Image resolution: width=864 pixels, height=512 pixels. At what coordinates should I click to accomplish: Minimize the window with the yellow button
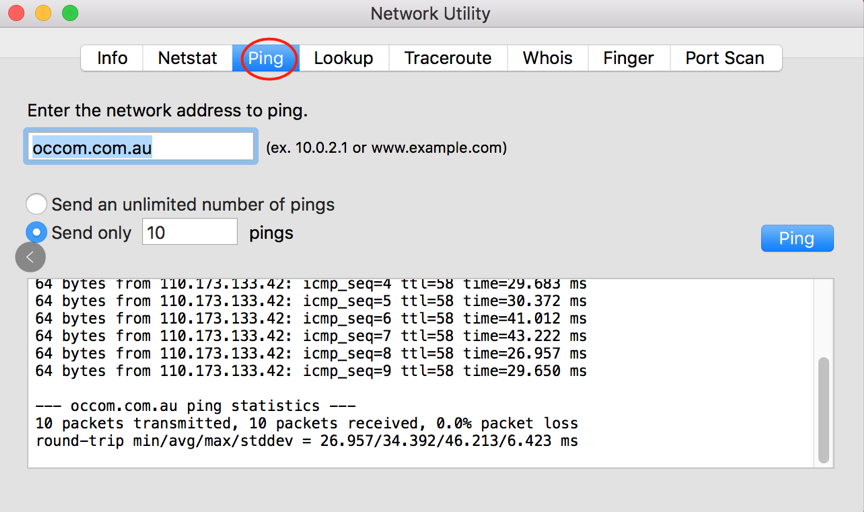coord(44,14)
